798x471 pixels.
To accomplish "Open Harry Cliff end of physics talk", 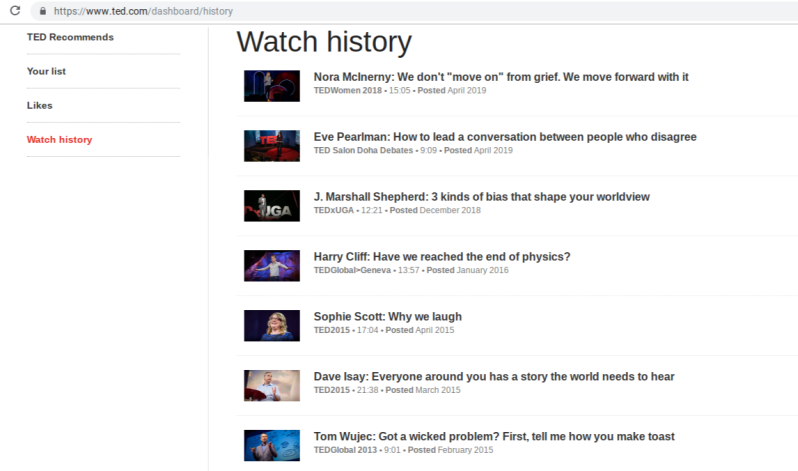I will [x=442, y=257].
